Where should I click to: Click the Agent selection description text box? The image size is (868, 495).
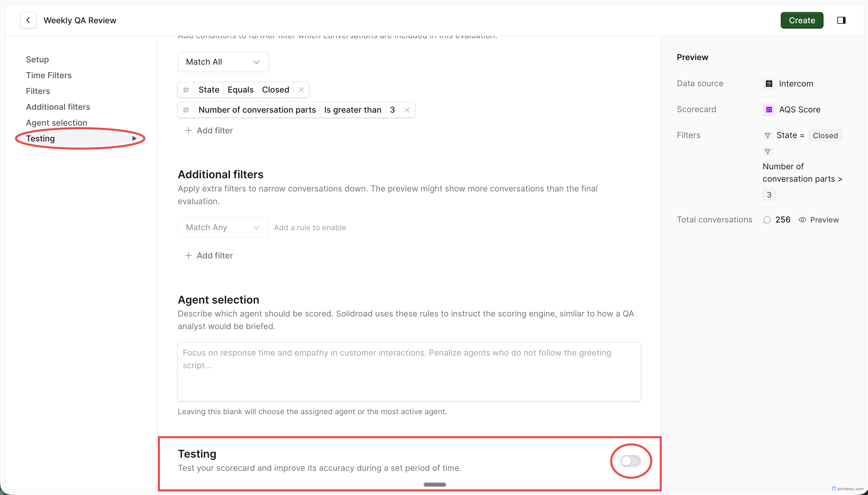409,372
